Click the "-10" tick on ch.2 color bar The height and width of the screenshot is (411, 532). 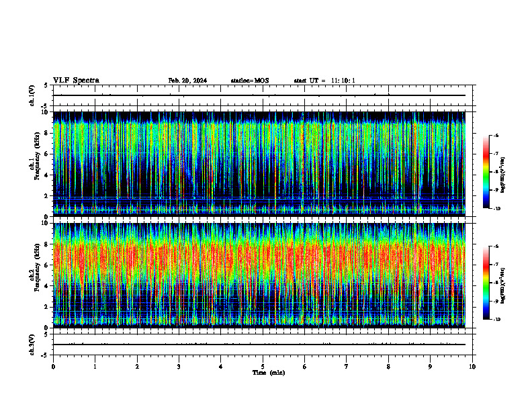point(496,319)
